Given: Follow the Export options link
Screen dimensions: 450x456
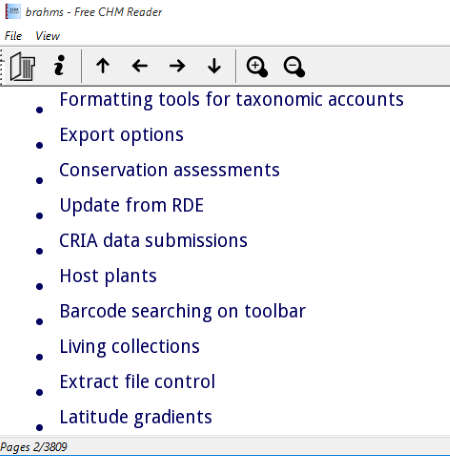Looking at the screenshot, I should pyautogui.click(x=122, y=135).
